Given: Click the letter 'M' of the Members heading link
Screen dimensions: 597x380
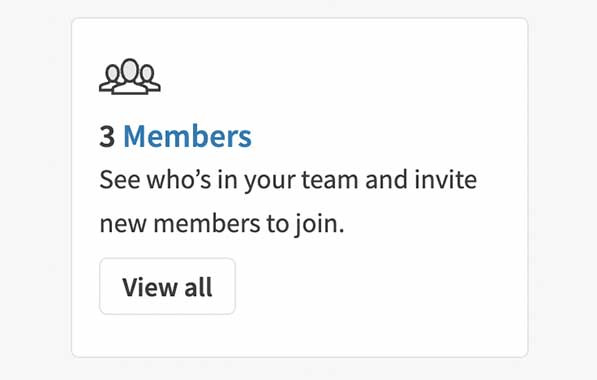Looking at the screenshot, I should 135,136.
